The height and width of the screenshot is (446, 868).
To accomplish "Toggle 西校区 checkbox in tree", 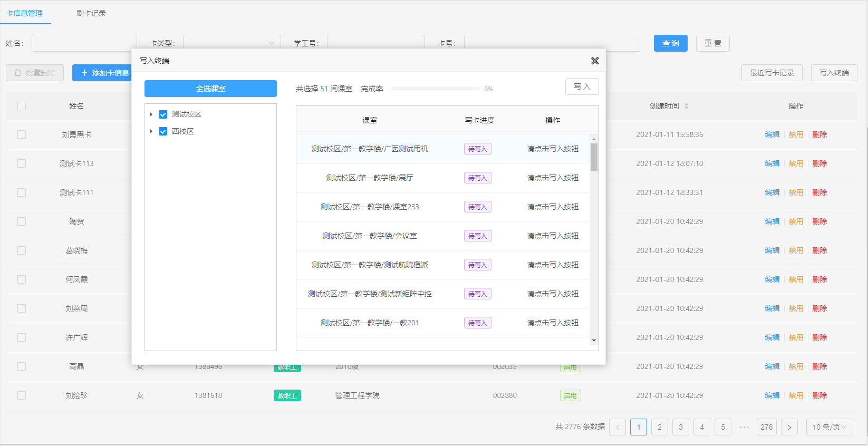I will (163, 132).
